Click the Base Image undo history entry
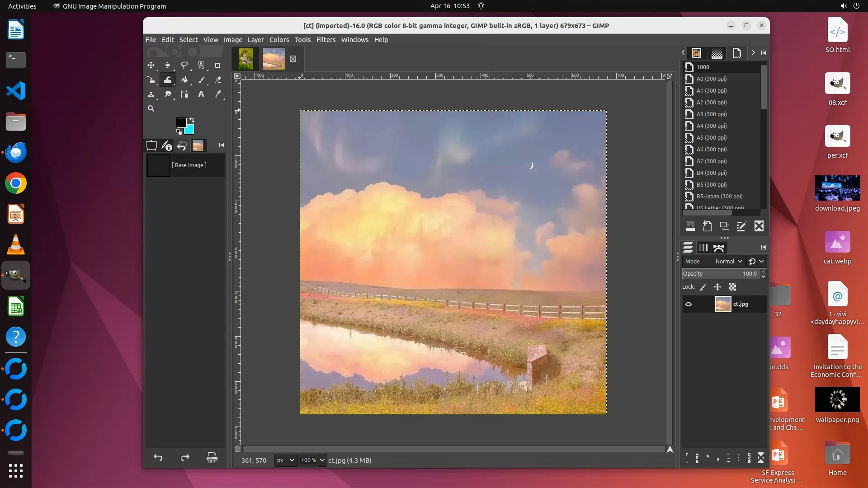Image resolution: width=868 pixels, height=488 pixels. click(189, 165)
